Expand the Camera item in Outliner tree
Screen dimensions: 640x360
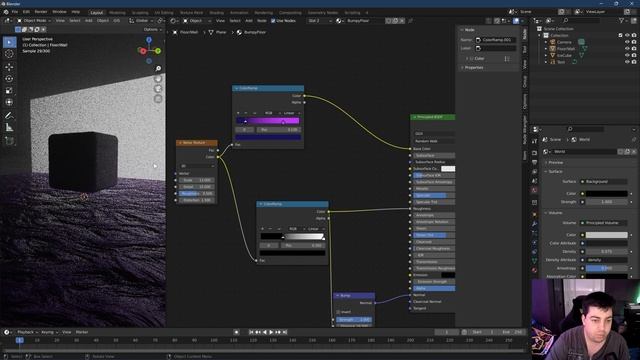click(x=546, y=42)
